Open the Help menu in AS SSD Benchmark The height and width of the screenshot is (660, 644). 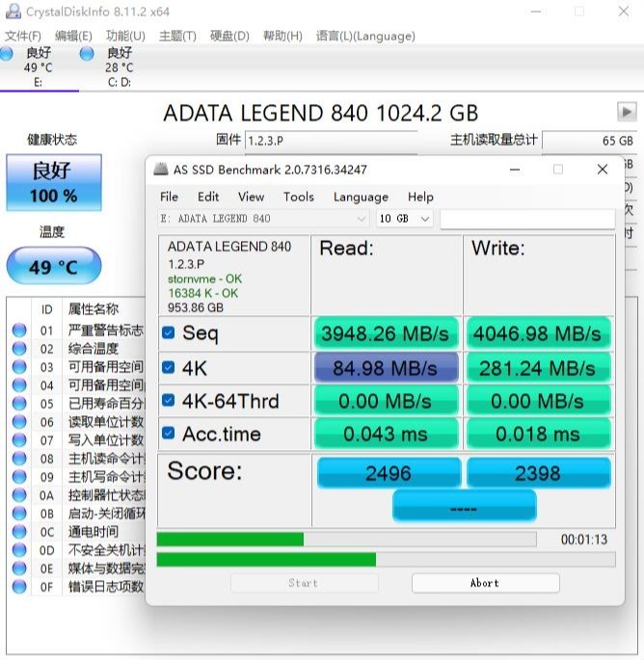(420, 197)
